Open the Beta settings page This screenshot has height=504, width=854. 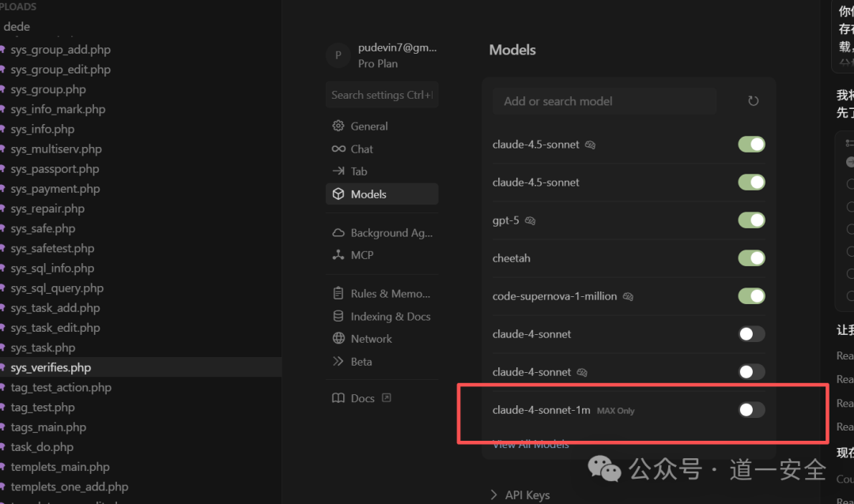(x=361, y=361)
